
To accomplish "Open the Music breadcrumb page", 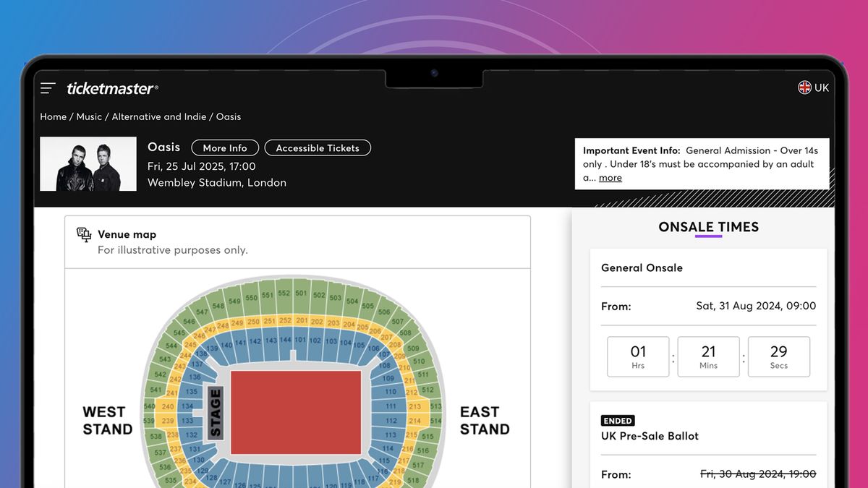I will point(89,116).
